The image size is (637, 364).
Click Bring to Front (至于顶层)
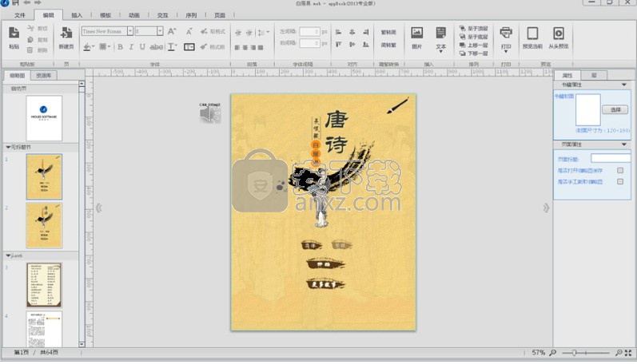(474, 29)
